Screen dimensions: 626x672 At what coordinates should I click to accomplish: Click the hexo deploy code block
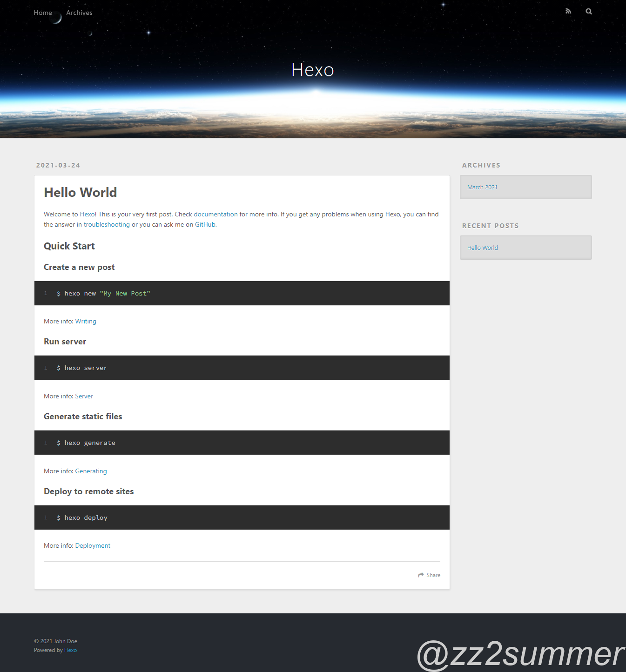[242, 517]
